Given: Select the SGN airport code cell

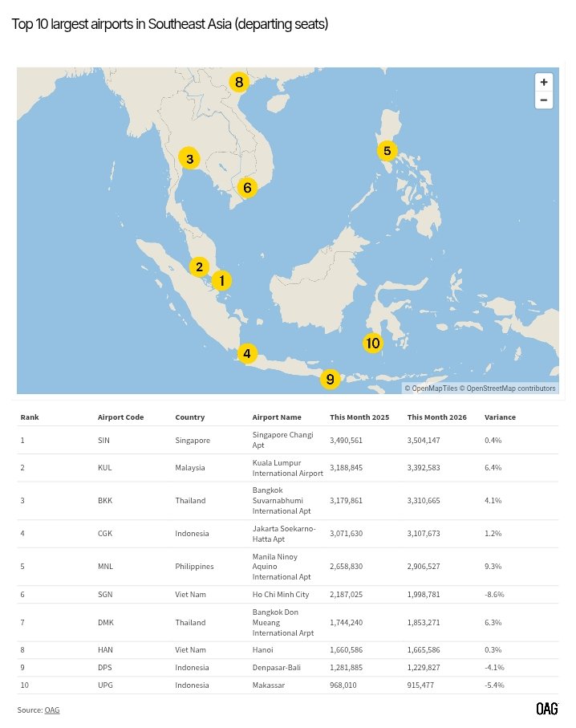Looking at the screenshot, I should coord(105,594).
